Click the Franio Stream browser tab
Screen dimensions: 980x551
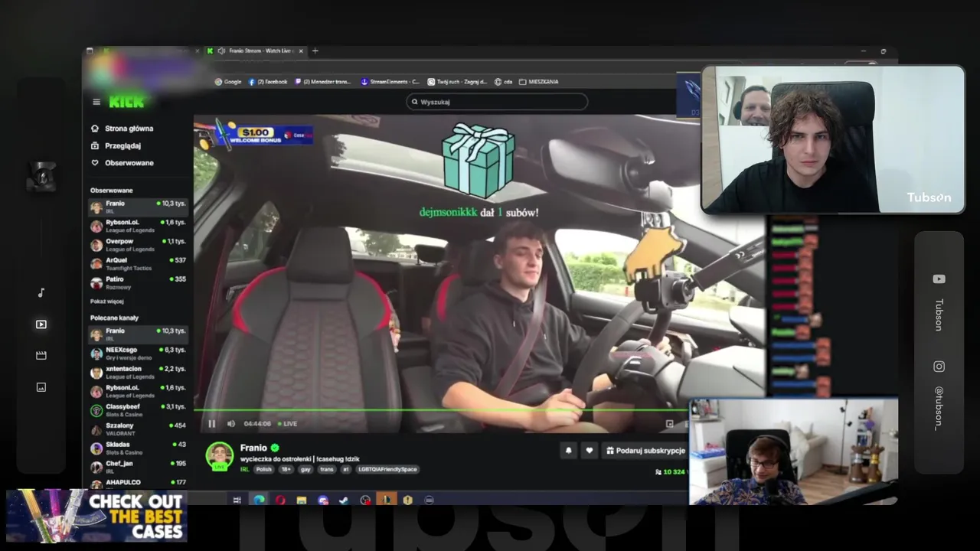(x=256, y=51)
